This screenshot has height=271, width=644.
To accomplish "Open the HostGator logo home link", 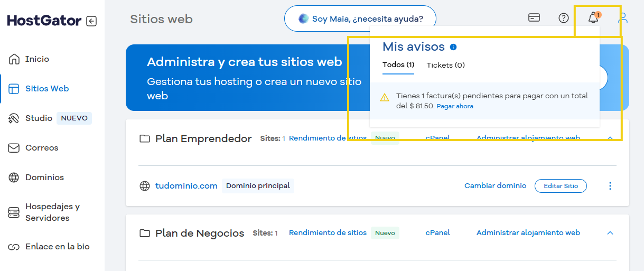I will point(44,21).
